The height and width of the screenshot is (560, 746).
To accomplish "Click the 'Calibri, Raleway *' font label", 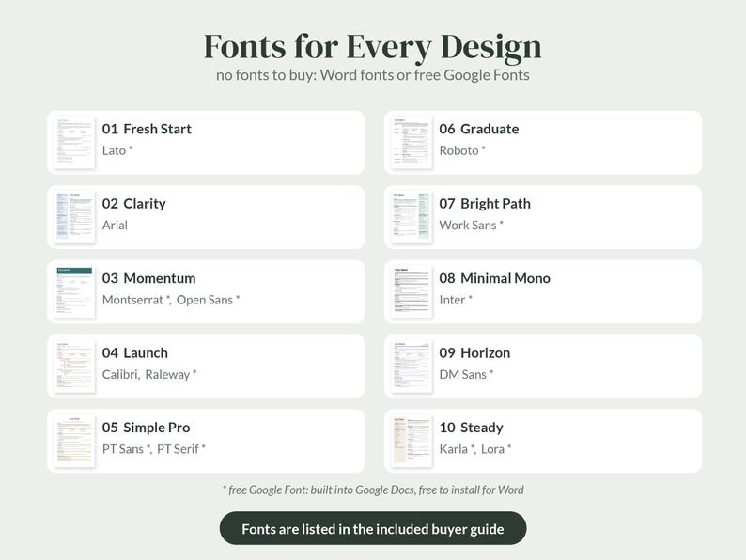I will [x=149, y=375].
